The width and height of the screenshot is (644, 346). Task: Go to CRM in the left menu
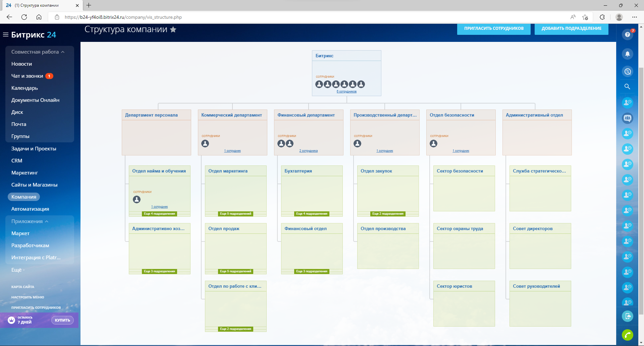tap(17, 161)
